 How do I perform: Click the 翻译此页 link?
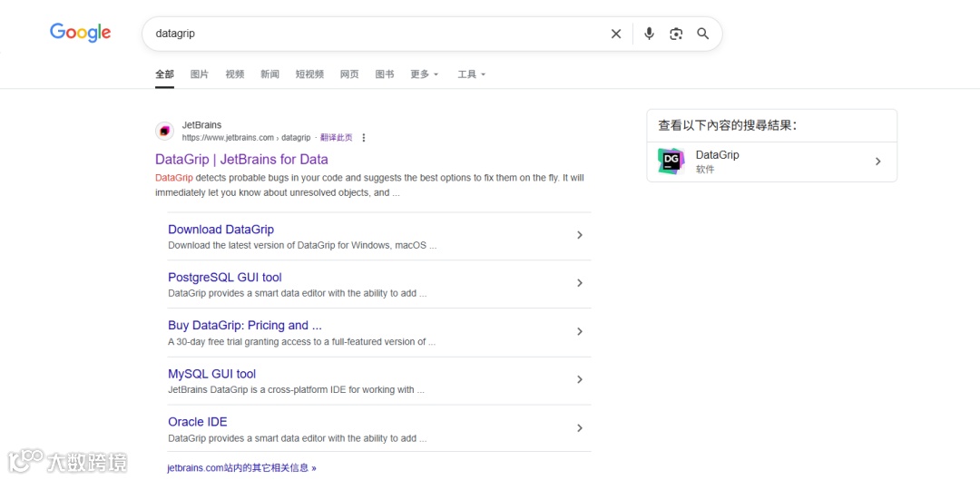[337, 138]
